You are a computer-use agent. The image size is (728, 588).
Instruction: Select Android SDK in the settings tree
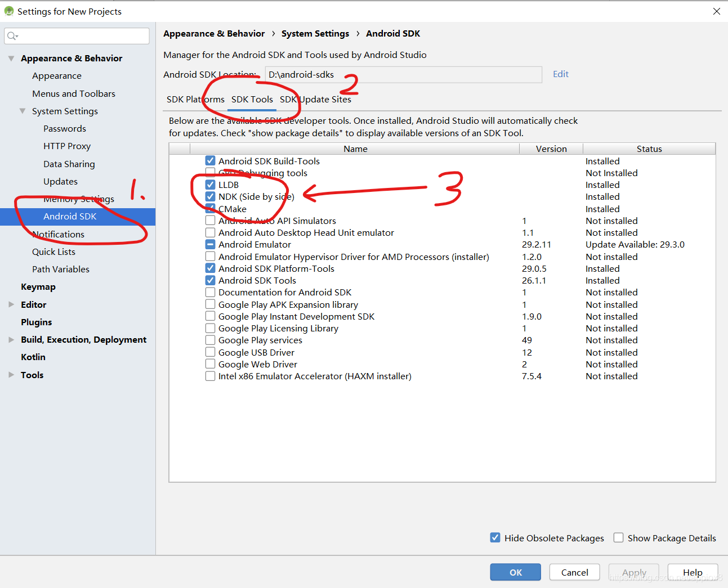click(x=78, y=217)
